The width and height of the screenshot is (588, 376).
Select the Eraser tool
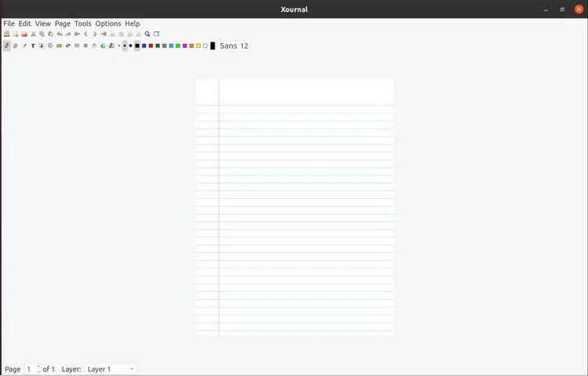tap(16, 46)
